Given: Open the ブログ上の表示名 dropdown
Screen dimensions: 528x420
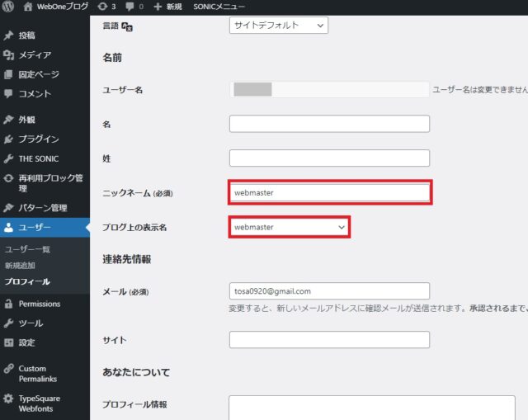Looking at the screenshot, I should pos(290,227).
